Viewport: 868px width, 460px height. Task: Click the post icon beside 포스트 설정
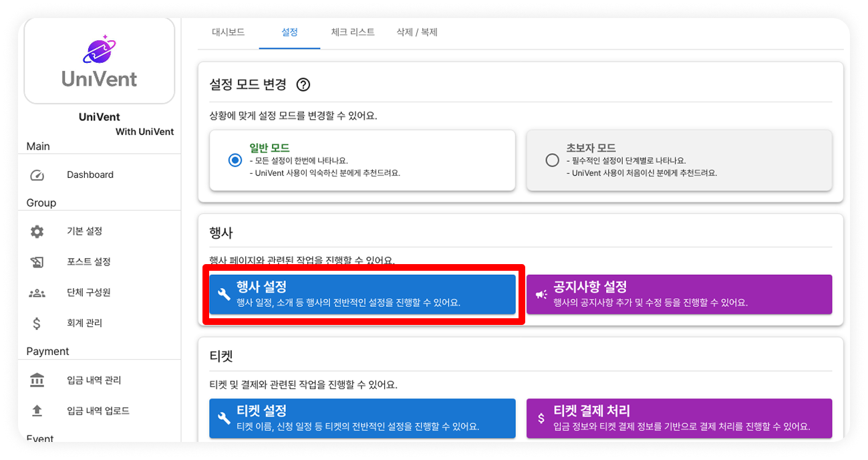37,262
